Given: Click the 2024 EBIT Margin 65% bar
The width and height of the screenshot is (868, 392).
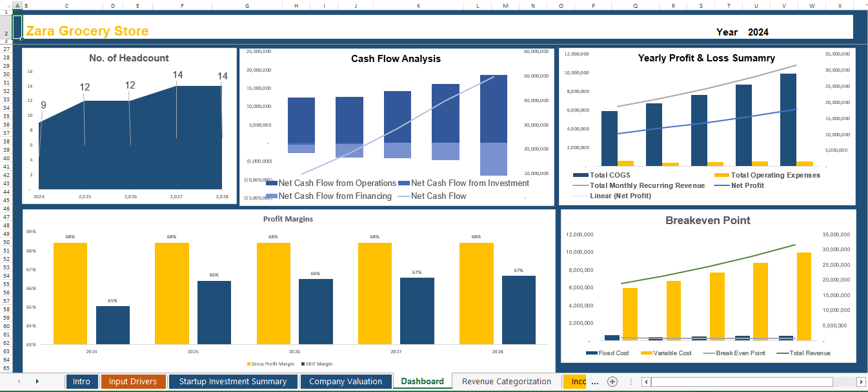Looking at the screenshot, I should click(x=113, y=325).
